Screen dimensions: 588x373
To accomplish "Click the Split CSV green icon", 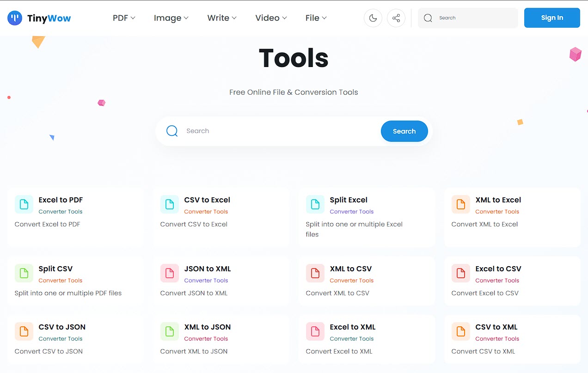I will (x=24, y=273).
